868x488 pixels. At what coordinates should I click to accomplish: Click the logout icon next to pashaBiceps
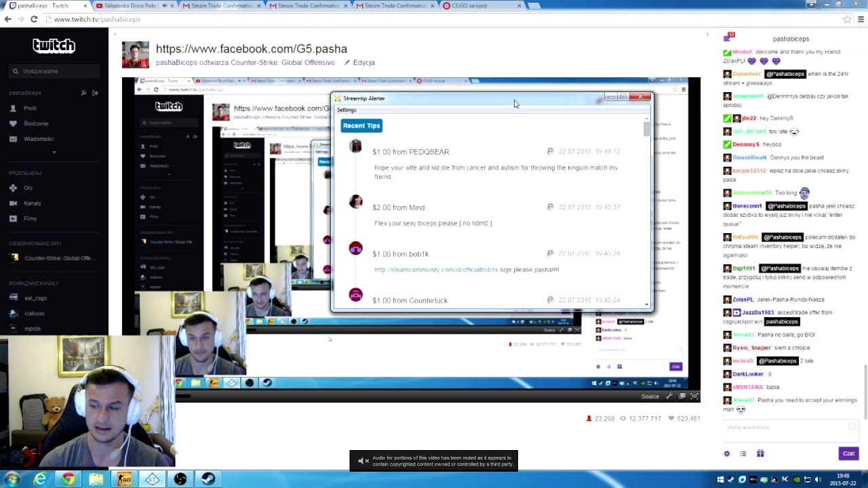pyautogui.click(x=95, y=93)
